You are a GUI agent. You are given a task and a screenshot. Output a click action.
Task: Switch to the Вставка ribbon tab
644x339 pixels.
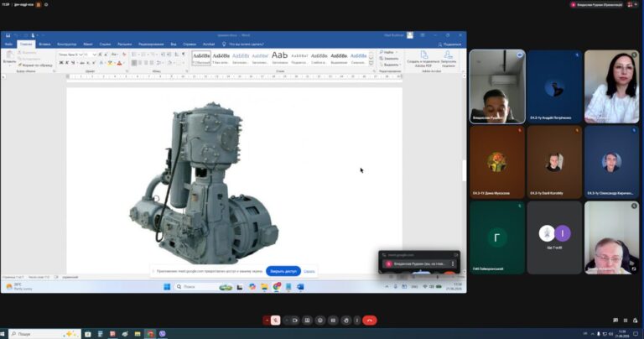44,44
